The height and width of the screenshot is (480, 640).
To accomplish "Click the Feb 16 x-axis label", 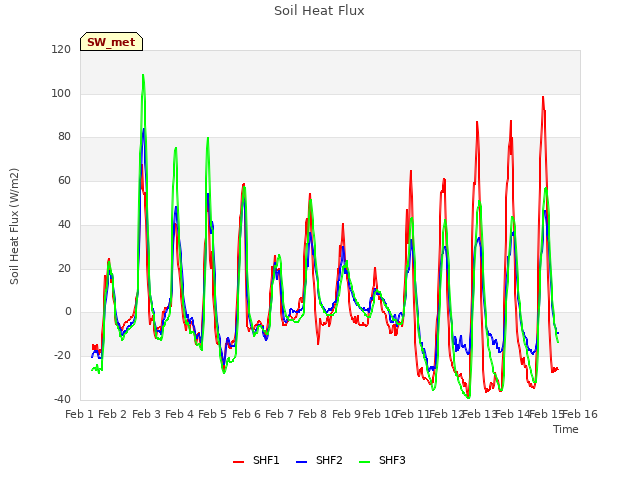I will (x=580, y=414).
